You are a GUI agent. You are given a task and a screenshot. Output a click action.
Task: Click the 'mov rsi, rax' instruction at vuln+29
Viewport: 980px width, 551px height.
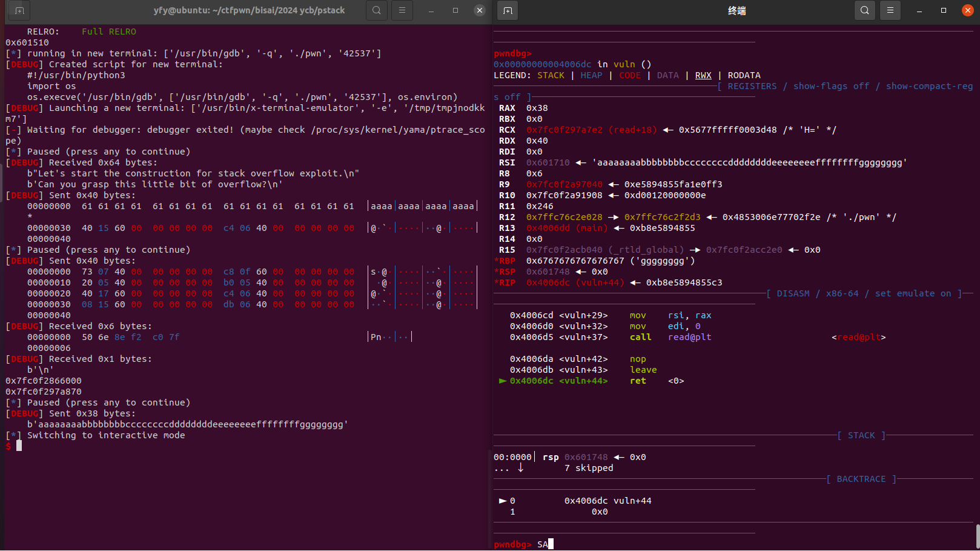tap(670, 315)
